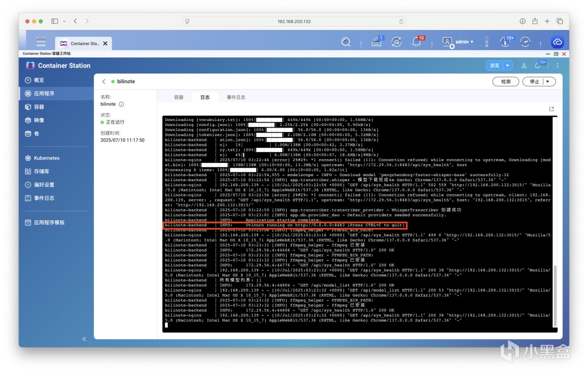588x372 pixels.
Task: Open Container Station resource stack icon
Action: tap(524, 66)
